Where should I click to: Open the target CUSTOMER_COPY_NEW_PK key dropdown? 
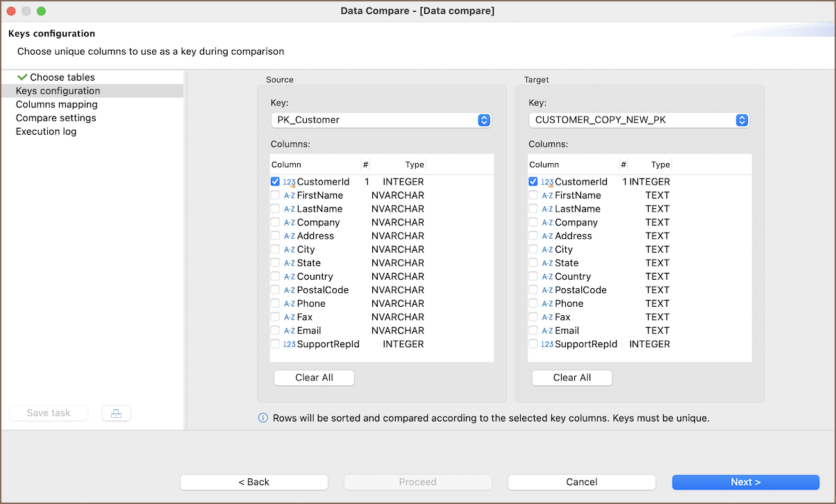[639, 120]
